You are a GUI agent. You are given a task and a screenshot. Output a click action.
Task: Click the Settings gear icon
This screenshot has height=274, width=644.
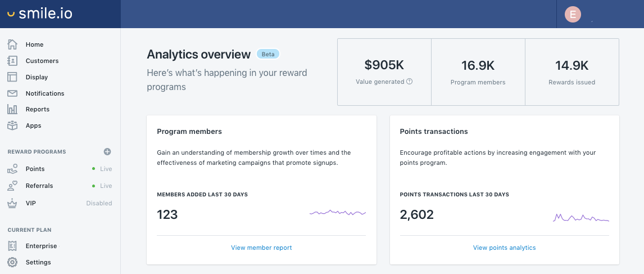click(x=12, y=262)
